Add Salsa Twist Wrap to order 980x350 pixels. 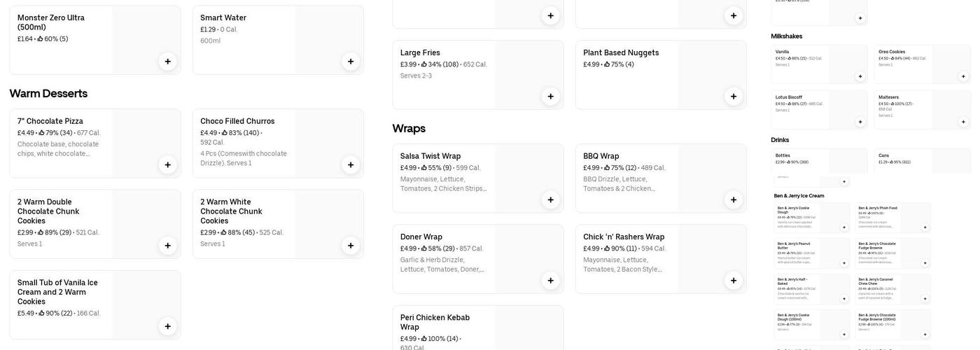point(550,200)
